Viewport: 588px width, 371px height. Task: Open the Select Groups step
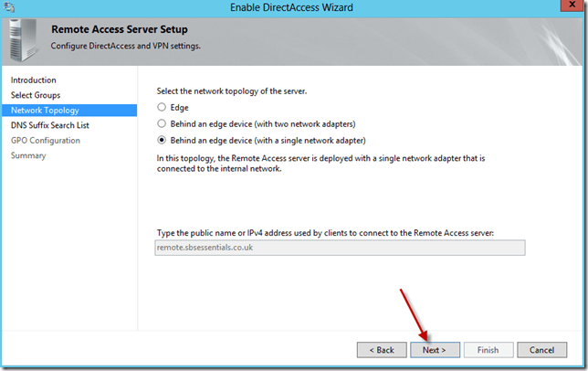point(37,95)
